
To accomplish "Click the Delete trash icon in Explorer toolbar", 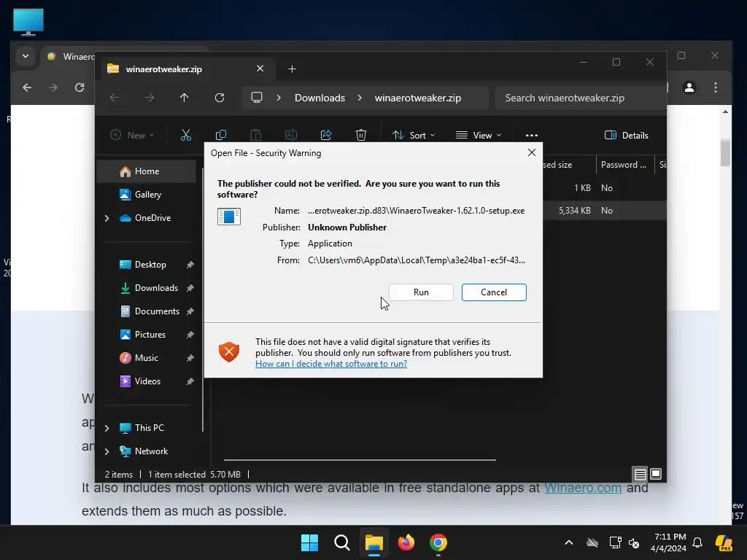I will (360, 135).
